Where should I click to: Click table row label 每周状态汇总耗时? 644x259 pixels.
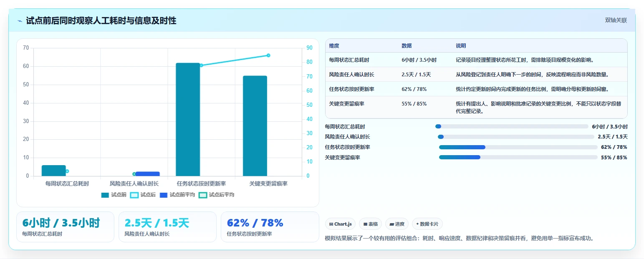(349, 60)
